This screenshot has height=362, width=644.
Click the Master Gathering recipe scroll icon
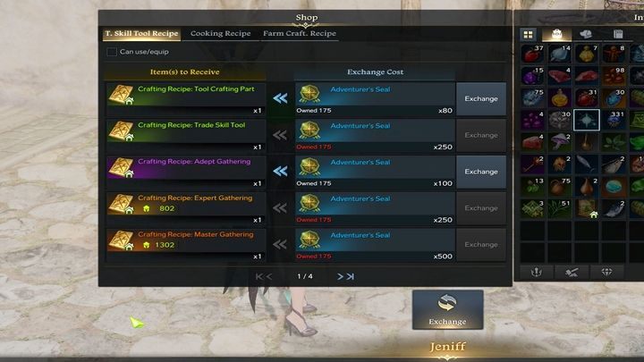point(121,240)
